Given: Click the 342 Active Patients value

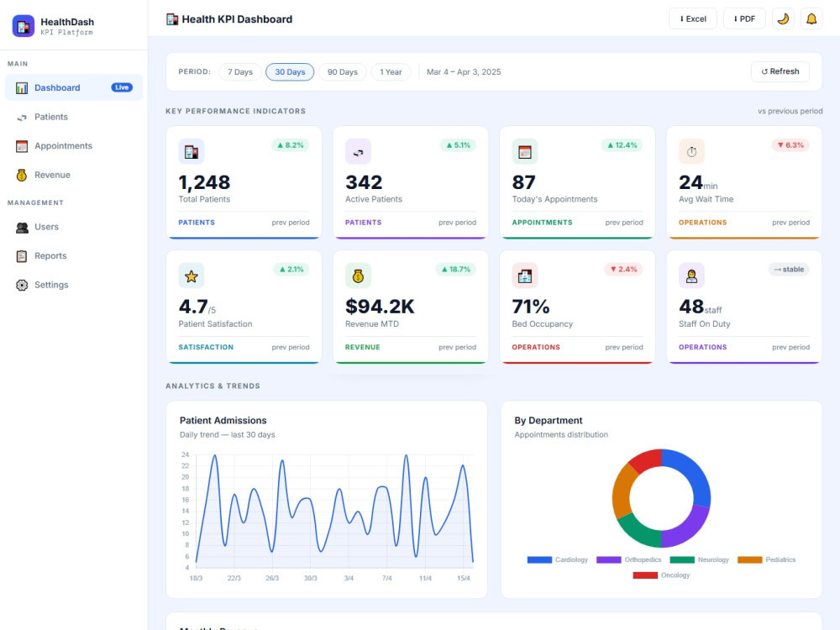Looking at the screenshot, I should coord(364,182).
